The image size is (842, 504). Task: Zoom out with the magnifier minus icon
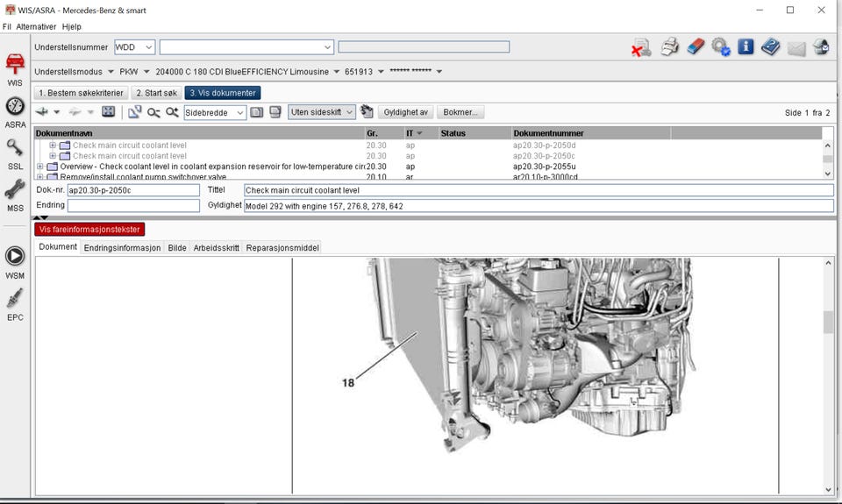click(153, 112)
